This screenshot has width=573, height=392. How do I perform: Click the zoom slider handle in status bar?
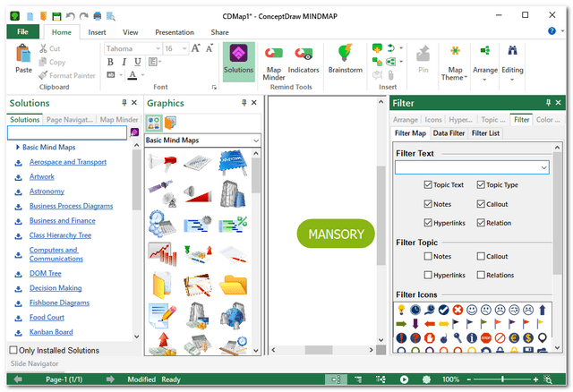click(502, 379)
